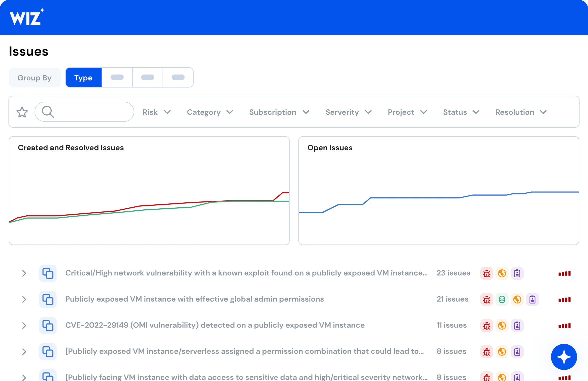Click the search input field
Viewport: 588px width, 381px height.
click(x=85, y=112)
